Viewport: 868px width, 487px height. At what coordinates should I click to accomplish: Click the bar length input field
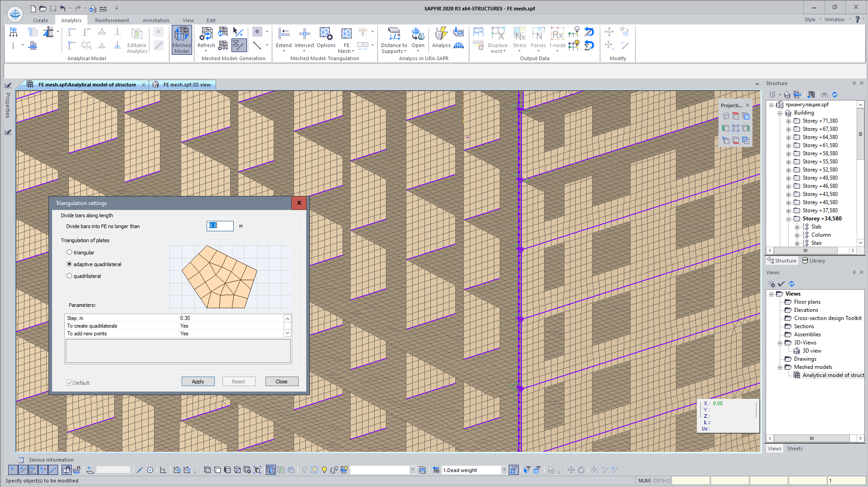[220, 226]
